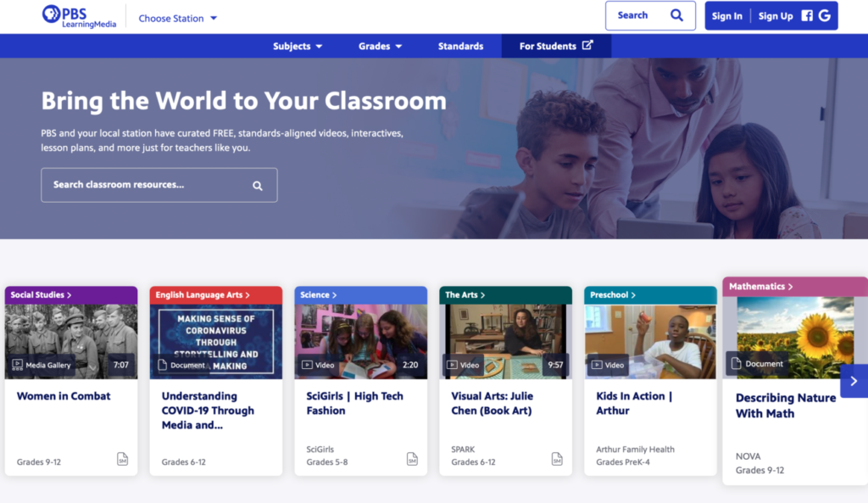This screenshot has width=868, height=503.
Task: Click the Arthur Family Health label
Action: (x=635, y=450)
